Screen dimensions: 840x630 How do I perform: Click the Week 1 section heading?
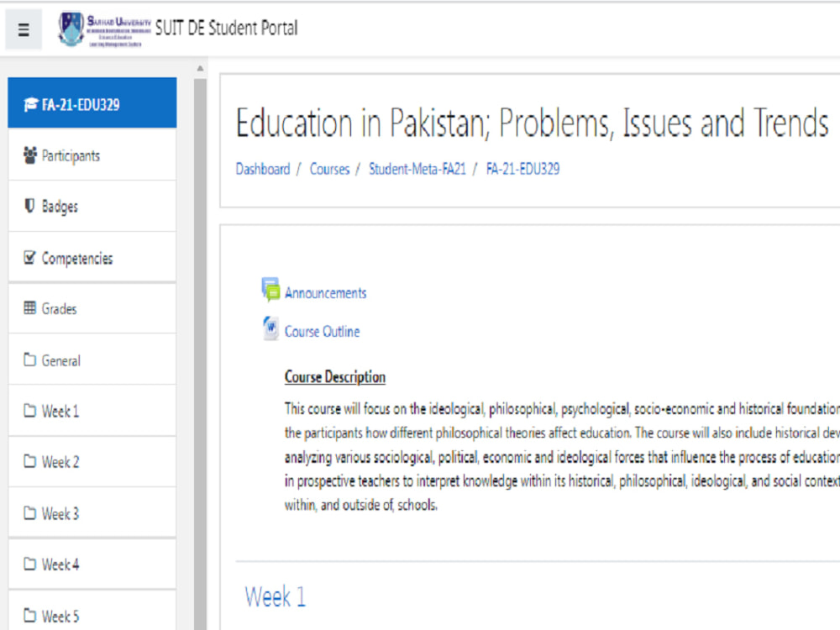pyautogui.click(x=275, y=596)
